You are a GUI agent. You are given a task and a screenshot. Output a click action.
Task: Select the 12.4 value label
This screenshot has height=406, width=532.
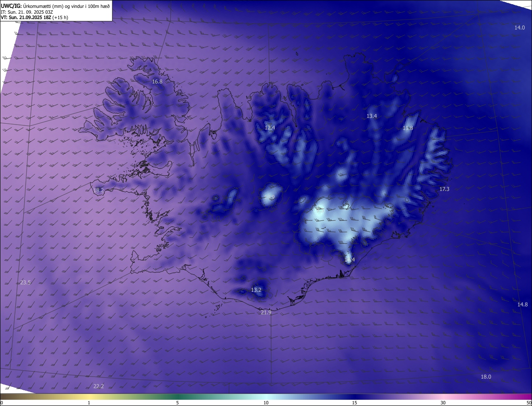(x=270, y=127)
